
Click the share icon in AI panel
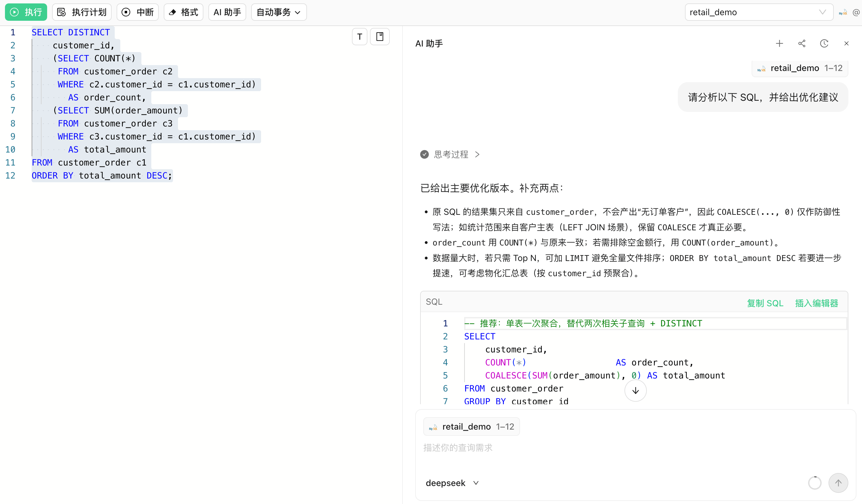tap(802, 43)
